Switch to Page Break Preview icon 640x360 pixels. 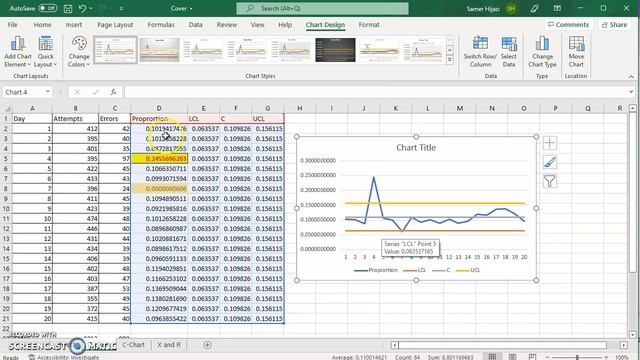pos(532,357)
